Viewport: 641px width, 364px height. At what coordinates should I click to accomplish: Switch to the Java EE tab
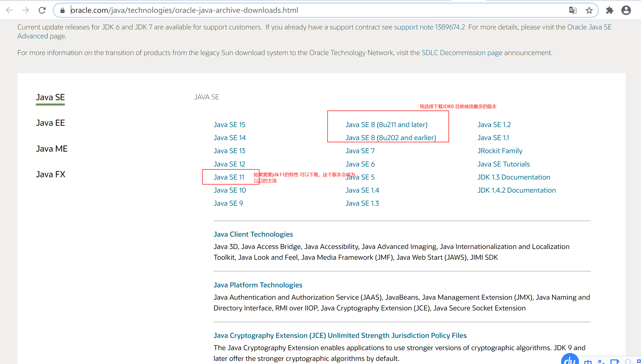pyautogui.click(x=50, y=123)
